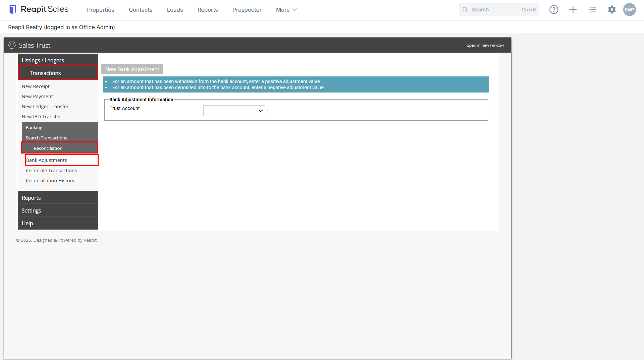Open Prospector in top navigation
The image size is (644, 362).
(x=247, y=10)
